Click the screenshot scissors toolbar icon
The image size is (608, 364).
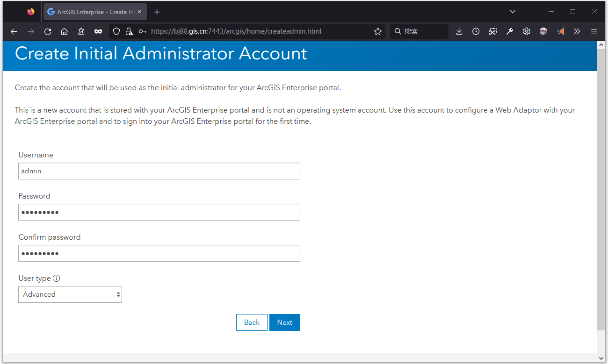point(493,31)
